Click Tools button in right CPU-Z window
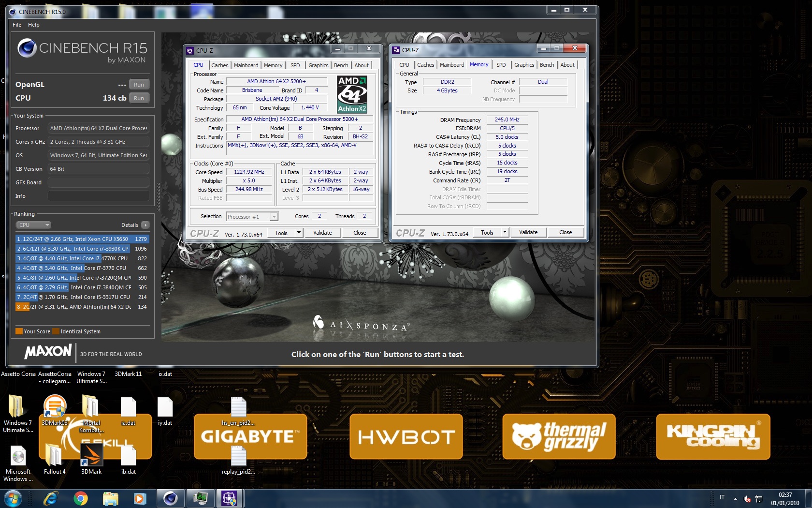The image size is (812, 508). 487,232
